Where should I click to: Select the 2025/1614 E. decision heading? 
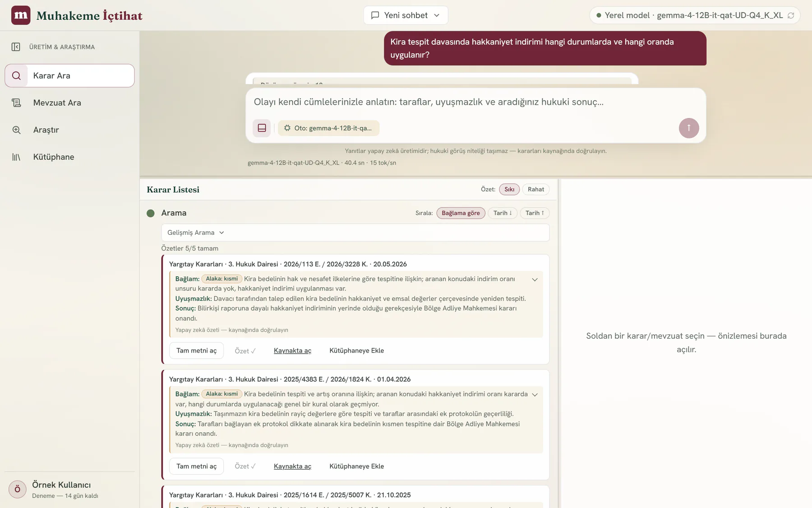290,495
